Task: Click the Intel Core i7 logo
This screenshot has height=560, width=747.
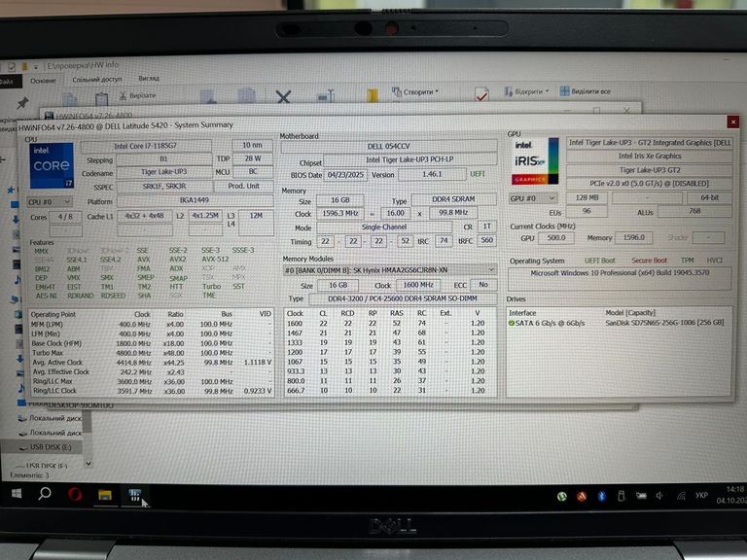Action: pyautogui.click(x=53, y=166)
